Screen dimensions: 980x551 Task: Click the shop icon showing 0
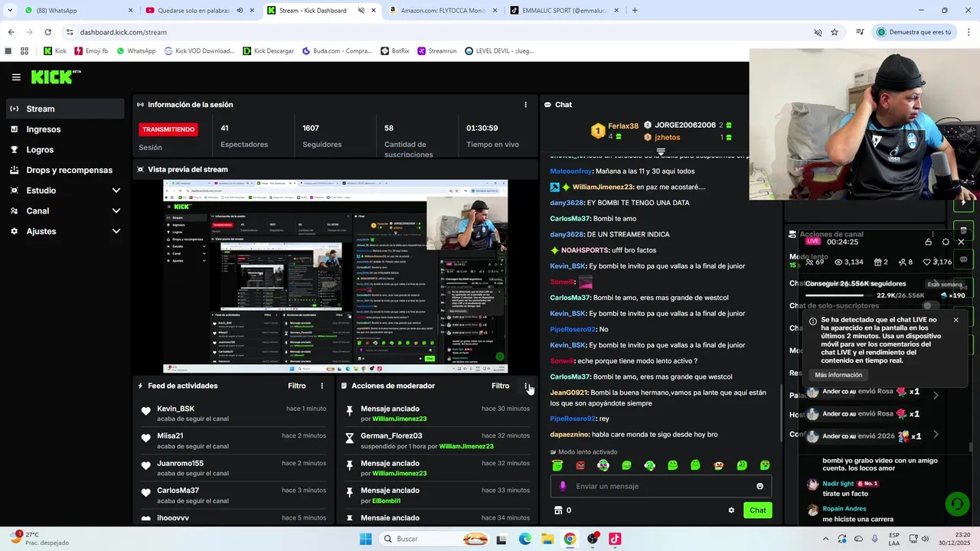click(x=558, y=510)
